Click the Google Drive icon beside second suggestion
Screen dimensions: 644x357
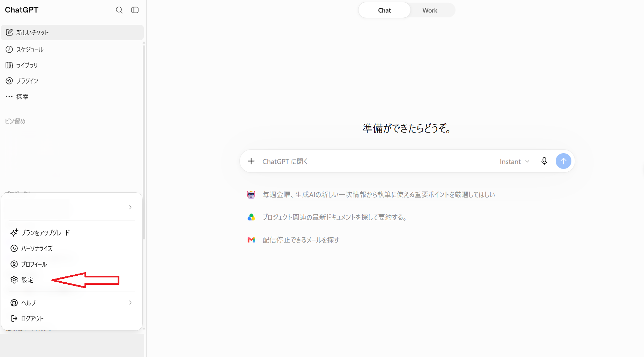(x=251, y=217)
